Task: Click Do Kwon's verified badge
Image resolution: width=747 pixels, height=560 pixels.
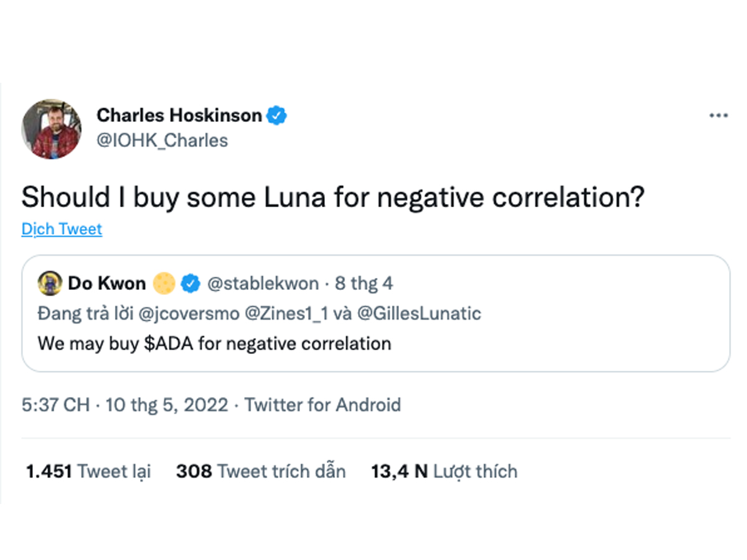Action: point(190,284)
